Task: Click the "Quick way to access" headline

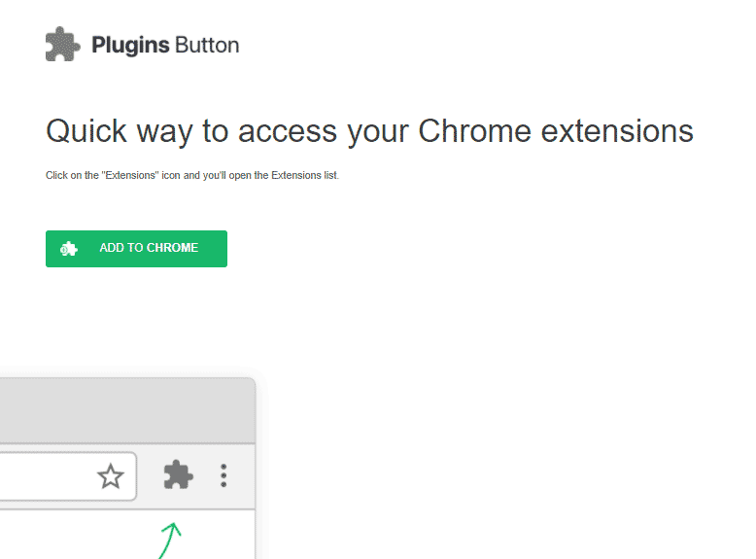Action: (x=190, y=131)
